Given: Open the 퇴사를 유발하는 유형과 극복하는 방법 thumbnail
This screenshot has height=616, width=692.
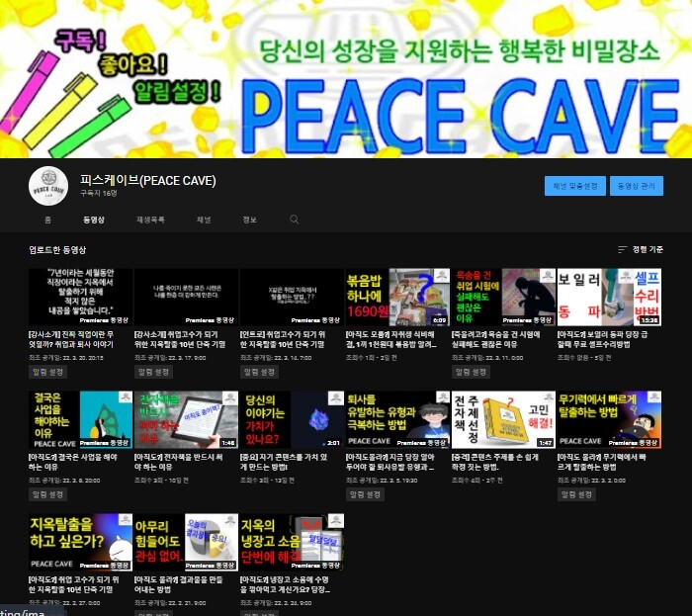Looking at the screenshot, I should point(397,419).
